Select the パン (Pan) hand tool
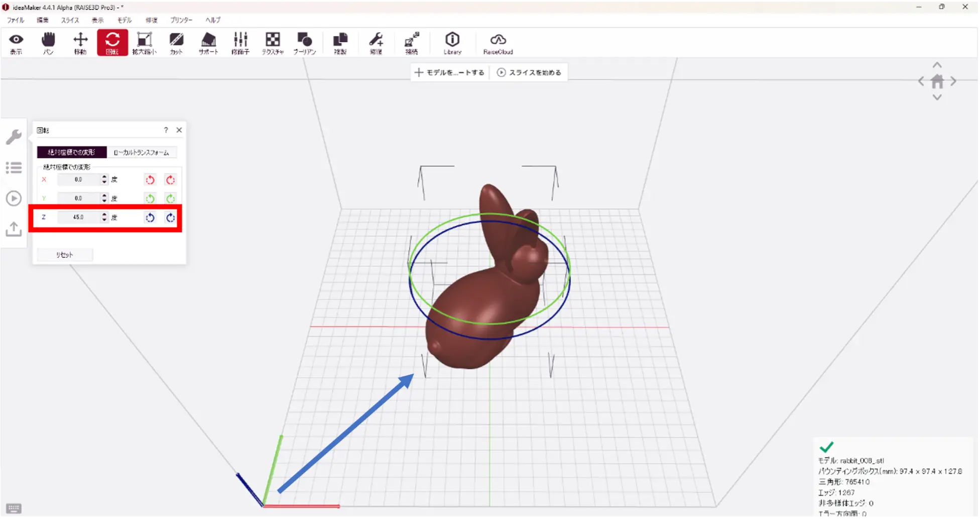Image resolution: width=980 pixels, height=520 pixels. 48,43
